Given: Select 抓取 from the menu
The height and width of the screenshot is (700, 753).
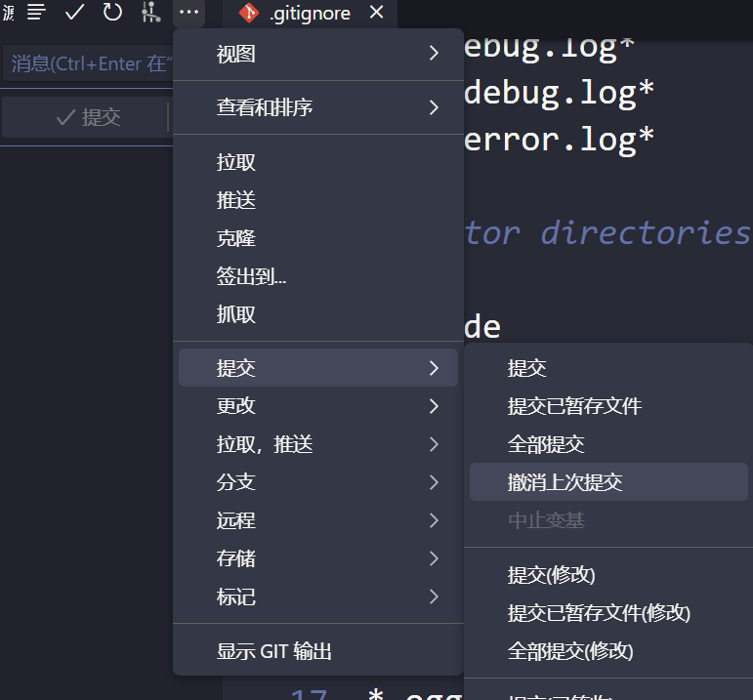Looking at the screenshot, I should (x=318, y=314).
